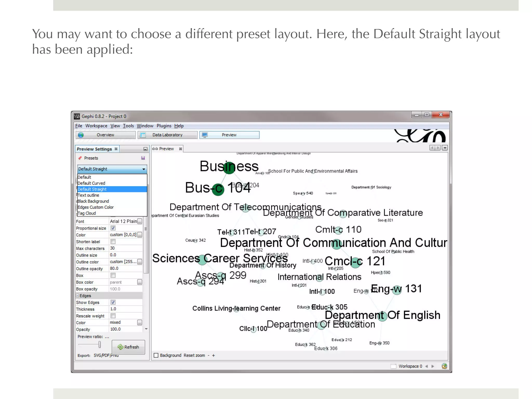Image resolution: width=532 pixels, height=399 pixels.
Task: Switch to the Data Laboratory view
Action: tap(168, 135)
